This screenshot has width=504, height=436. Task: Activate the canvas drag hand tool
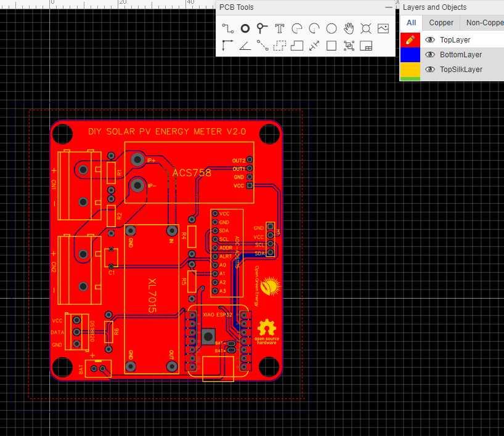(349, 28)
